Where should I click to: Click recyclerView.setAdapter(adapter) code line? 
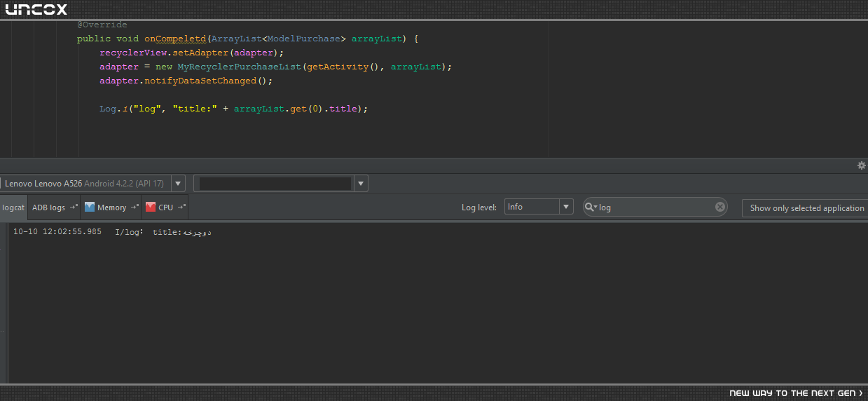[192, 53]
